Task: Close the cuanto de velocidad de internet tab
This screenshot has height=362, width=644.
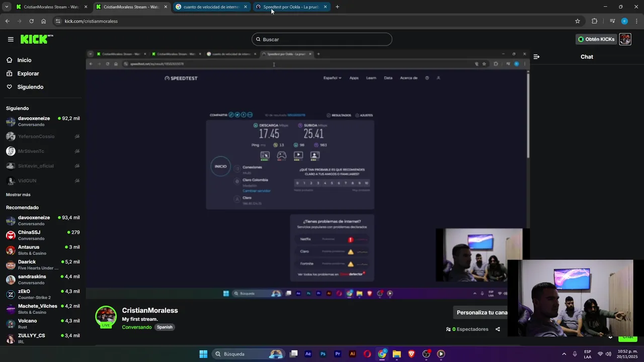Action: (x=246, y=7)
